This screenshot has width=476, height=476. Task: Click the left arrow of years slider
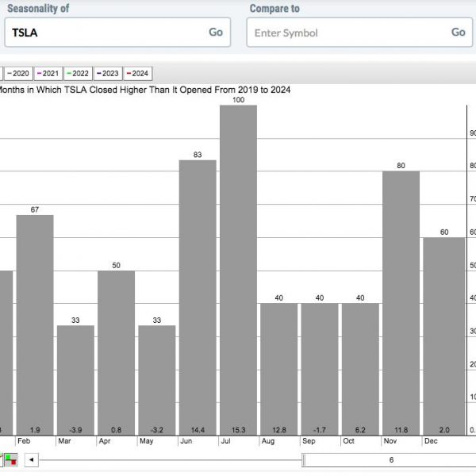31,459
